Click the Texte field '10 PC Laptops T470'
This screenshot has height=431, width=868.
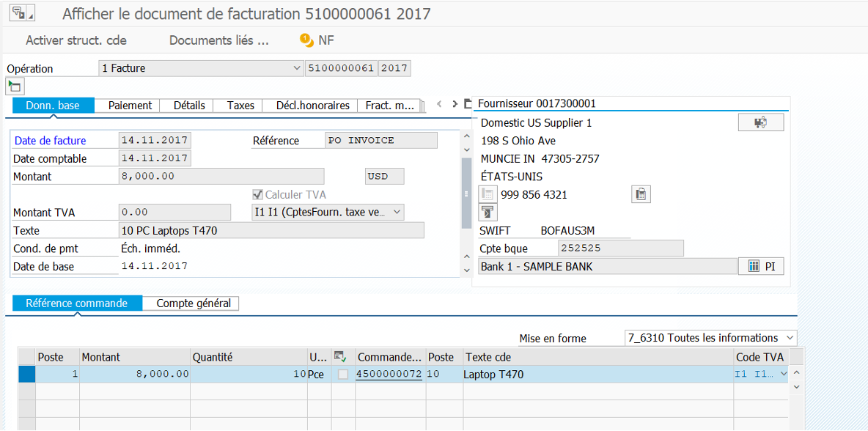point(271,231)
